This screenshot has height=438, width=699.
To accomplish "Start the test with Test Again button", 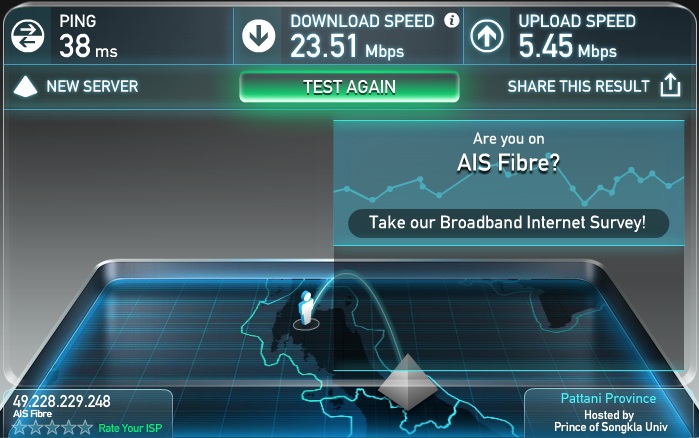I will pos(349,87).
